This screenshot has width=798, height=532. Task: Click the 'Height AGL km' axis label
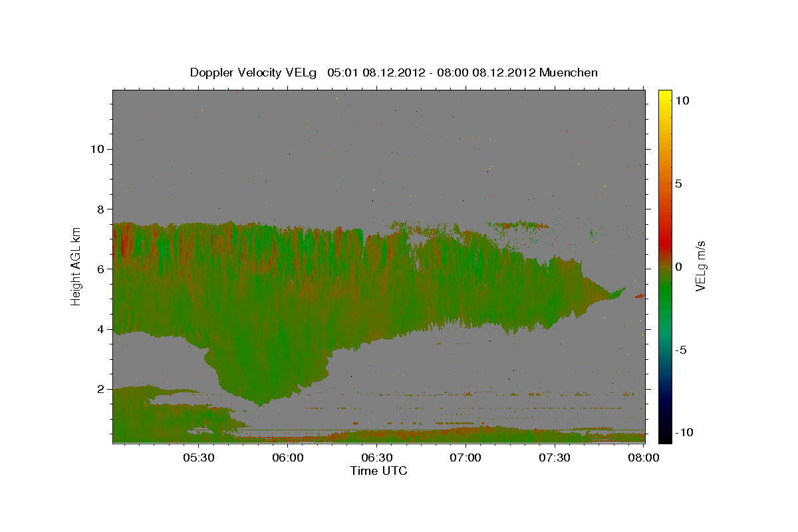pos(76,265)
